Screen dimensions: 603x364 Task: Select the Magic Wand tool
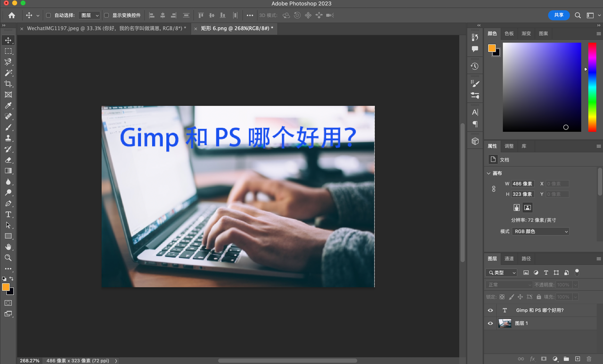[8, 73]
